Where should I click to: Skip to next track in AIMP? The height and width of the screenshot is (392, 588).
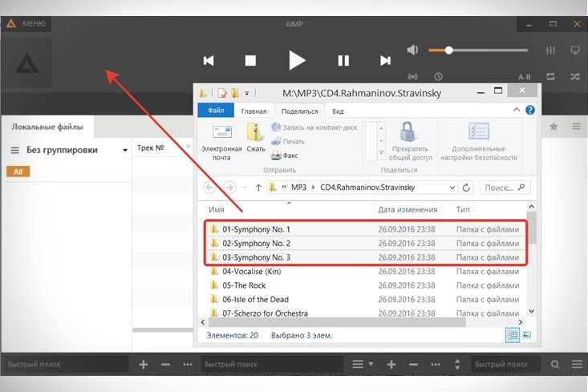pos(385,61)
